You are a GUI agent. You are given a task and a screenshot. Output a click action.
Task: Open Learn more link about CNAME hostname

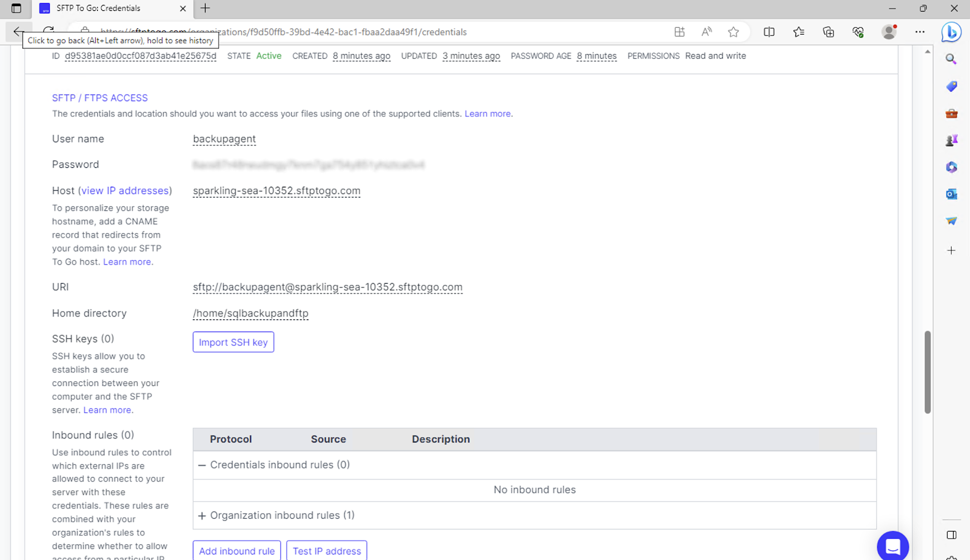point(127,262)
